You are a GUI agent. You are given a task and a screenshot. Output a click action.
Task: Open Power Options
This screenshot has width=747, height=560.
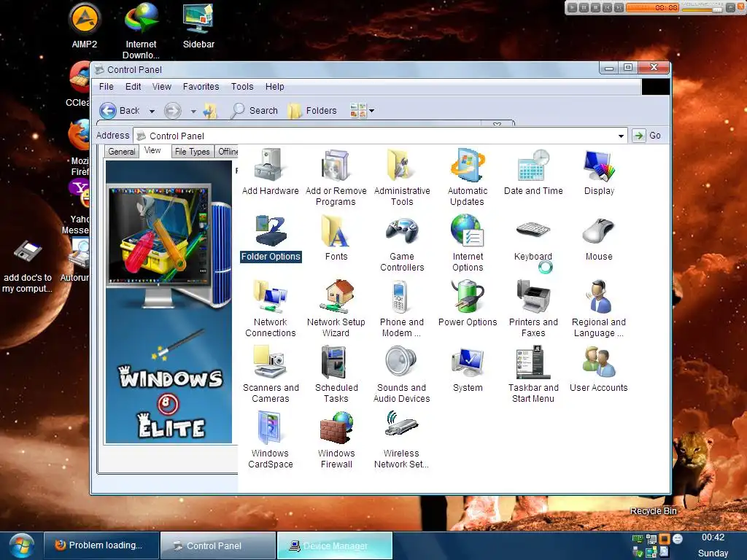[x=468, y=303]
